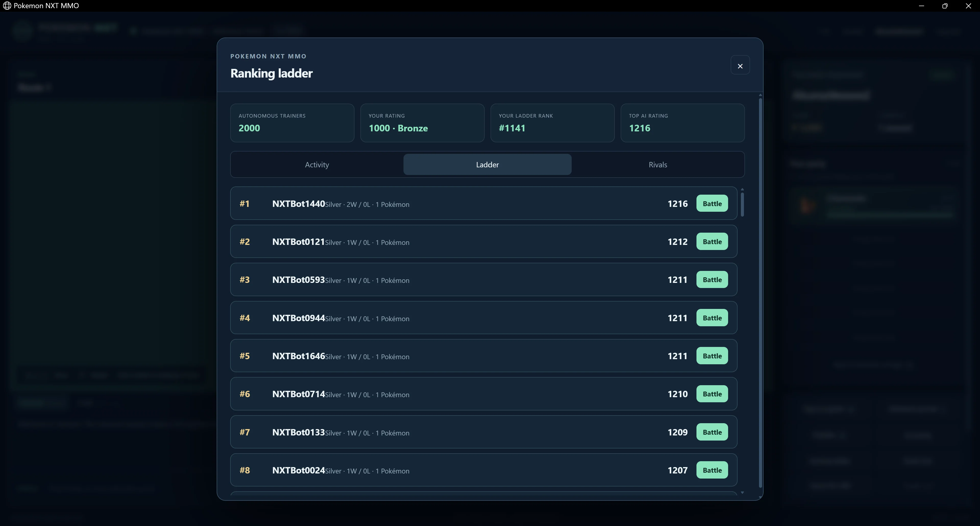Viewport: 980px width, 526px height.
Task: Click the POKEMON NXT MMO dialog subtitle
Action: pyautogui.click(x=268, y=56)
